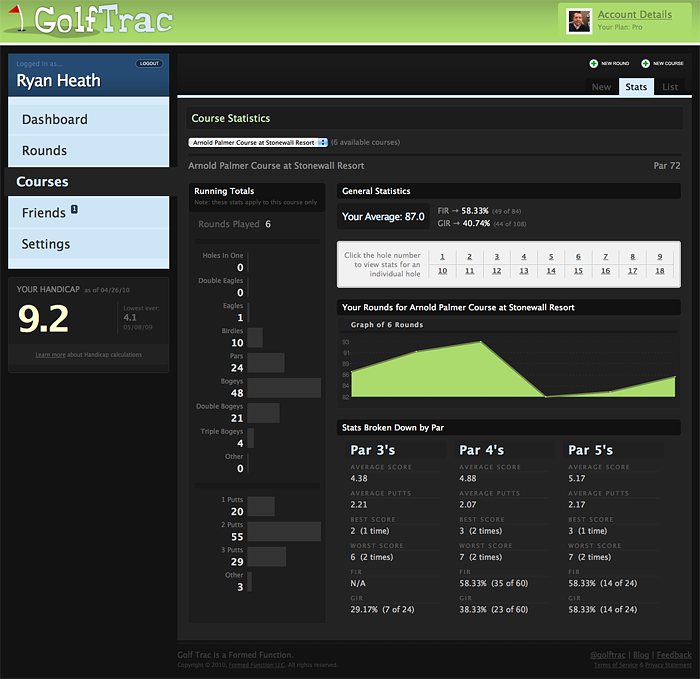700x679 pixels.
Task: Log out with the Logout button
Action: tap(149, 63)
